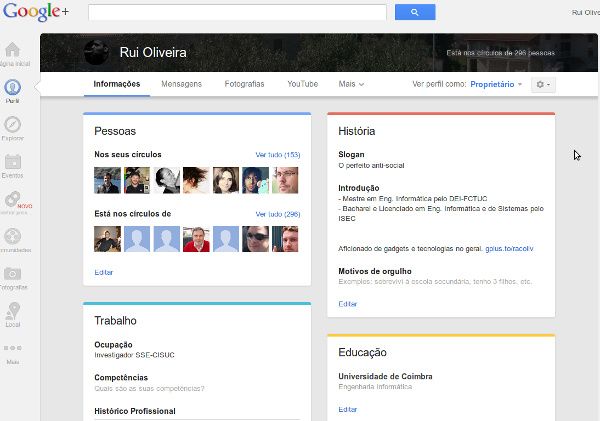Open the Eventos calendar icon
Viewport: 600px width, 421px height.
point(13,162)
